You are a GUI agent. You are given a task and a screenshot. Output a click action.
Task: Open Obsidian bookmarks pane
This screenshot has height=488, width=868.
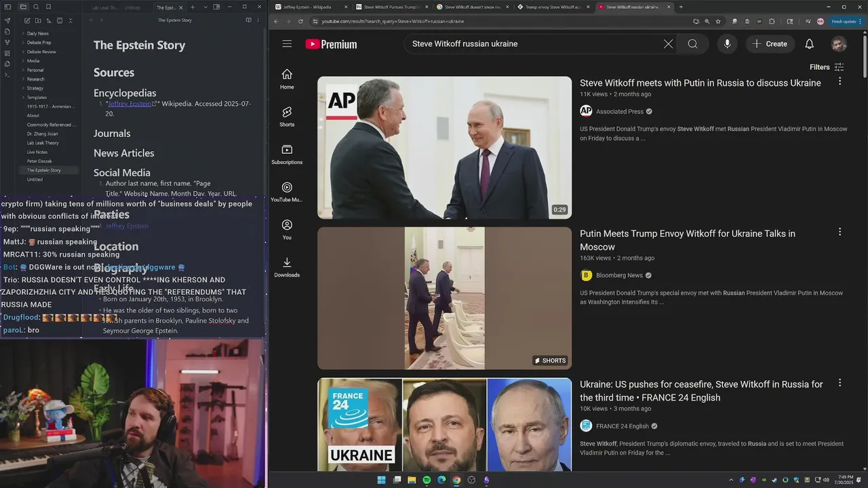click(47, 7)
